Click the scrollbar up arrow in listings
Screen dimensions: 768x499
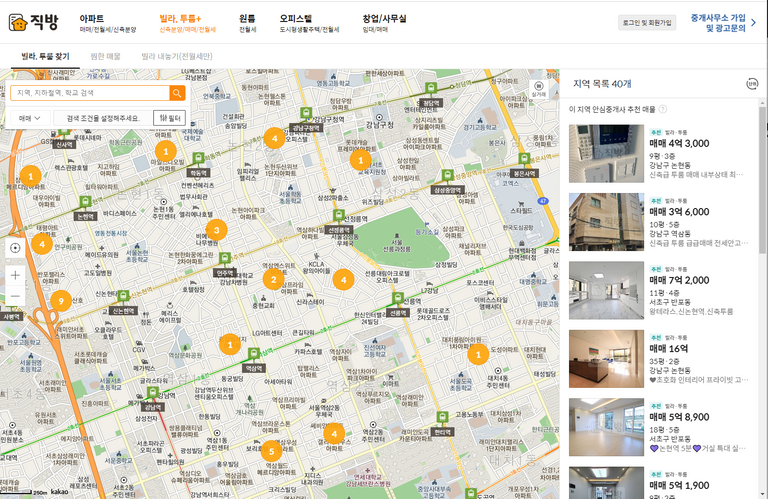point(763,103)
